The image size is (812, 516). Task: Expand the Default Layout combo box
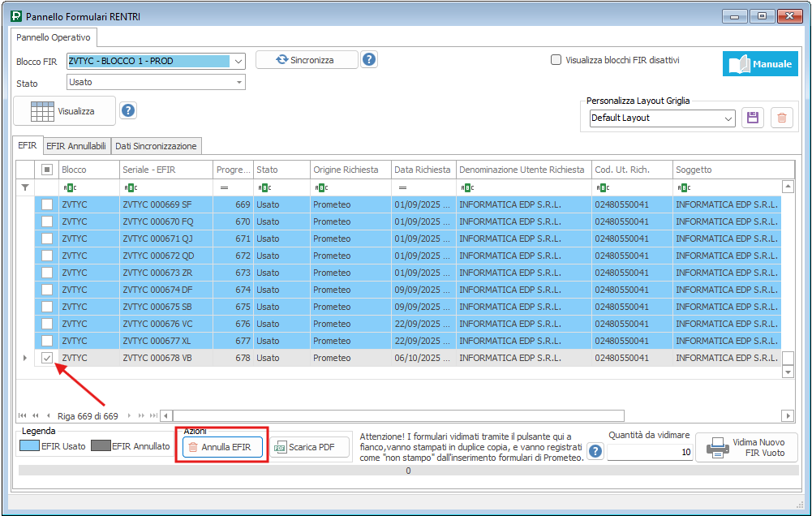point(728,118)
